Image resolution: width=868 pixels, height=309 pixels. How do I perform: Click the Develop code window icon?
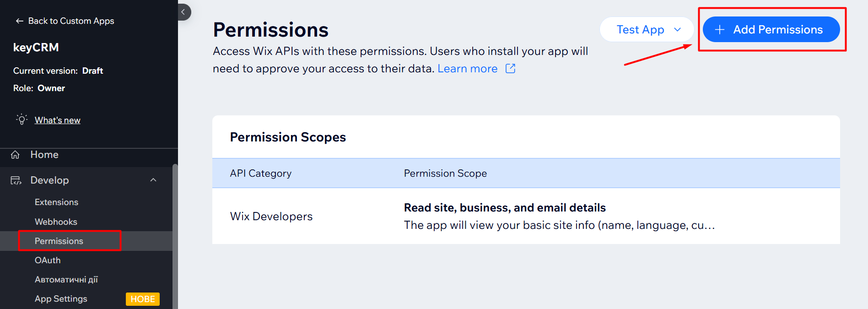coord(16,180)
